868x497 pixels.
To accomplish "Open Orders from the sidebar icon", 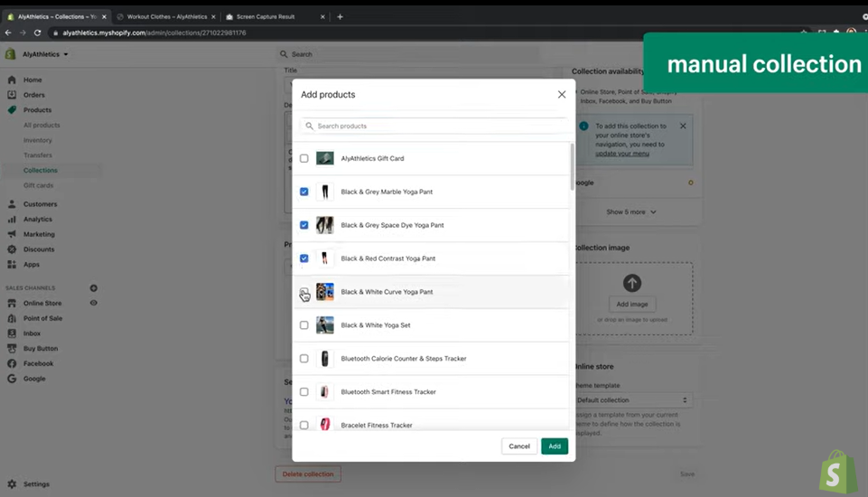I will point(12,95).
